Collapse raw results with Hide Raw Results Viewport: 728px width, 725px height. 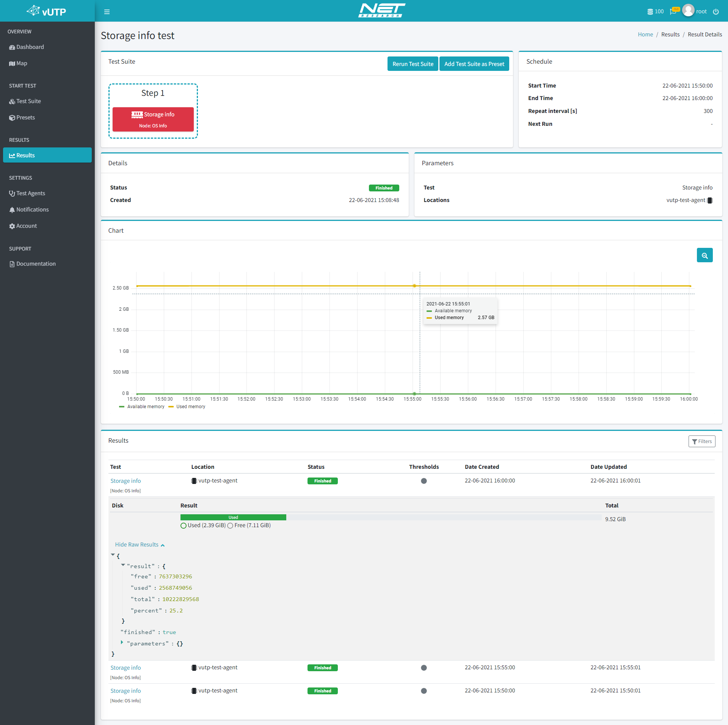(x=140, y=545)
